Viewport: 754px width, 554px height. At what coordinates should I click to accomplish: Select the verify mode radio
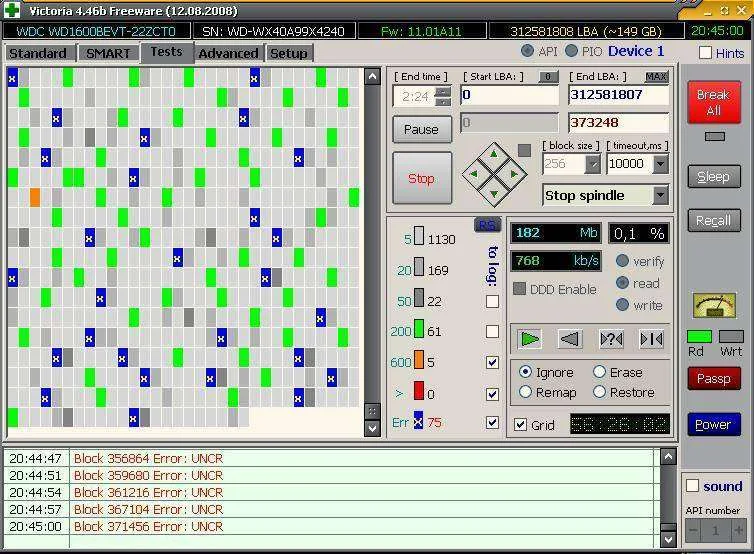(x=622, y=261)
